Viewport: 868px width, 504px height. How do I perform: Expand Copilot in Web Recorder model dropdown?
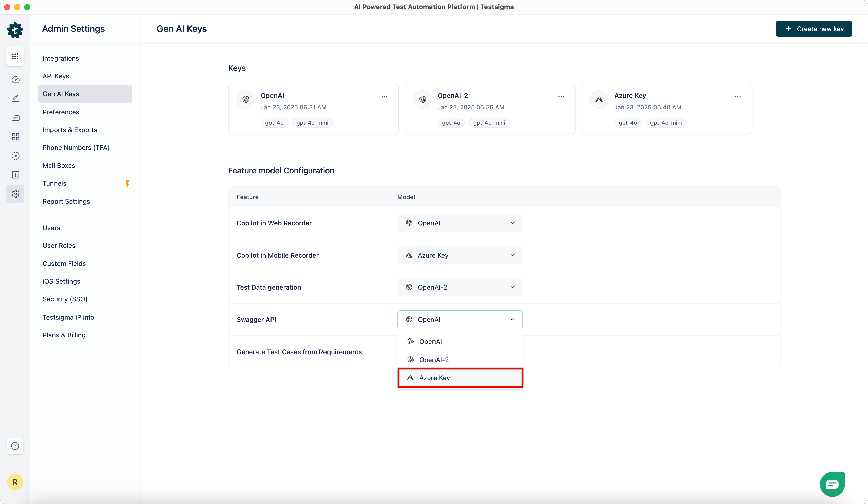click(x=459, y=223)
